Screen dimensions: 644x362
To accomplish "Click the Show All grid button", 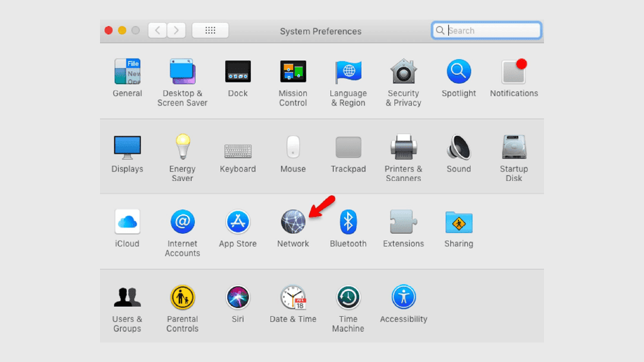I will (210, 30).
